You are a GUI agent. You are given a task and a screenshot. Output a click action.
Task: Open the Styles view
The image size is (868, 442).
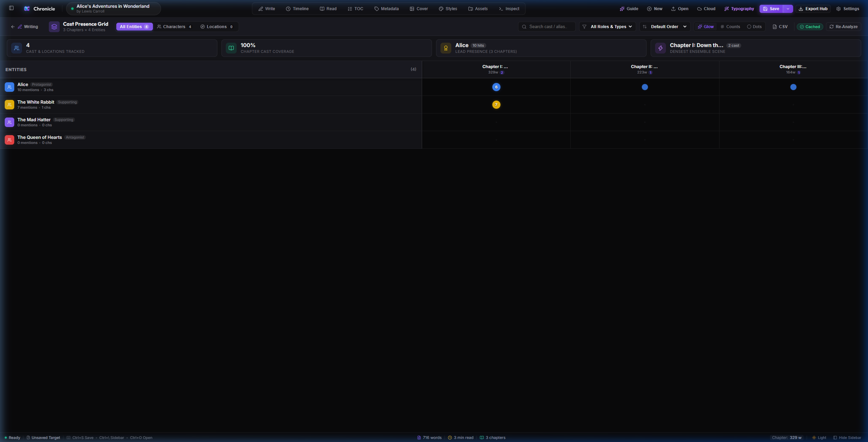448,9
